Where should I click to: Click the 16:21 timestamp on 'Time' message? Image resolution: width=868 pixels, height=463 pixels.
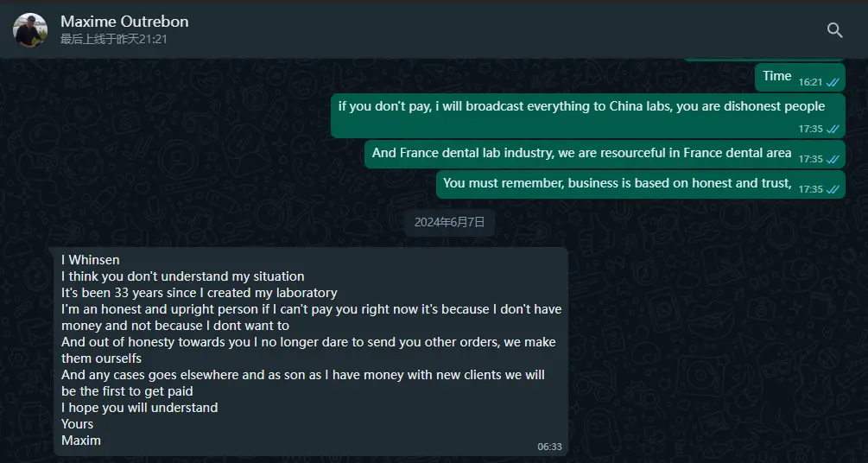[x=810, y=83]
